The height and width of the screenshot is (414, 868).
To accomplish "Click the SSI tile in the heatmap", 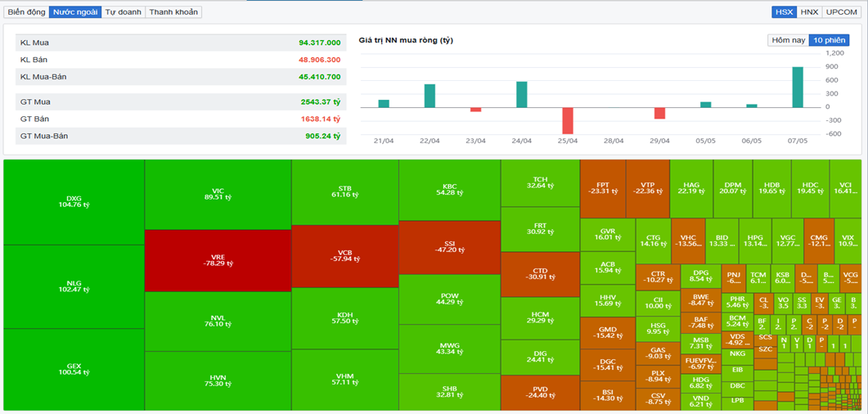I will (x=448, y=247).
